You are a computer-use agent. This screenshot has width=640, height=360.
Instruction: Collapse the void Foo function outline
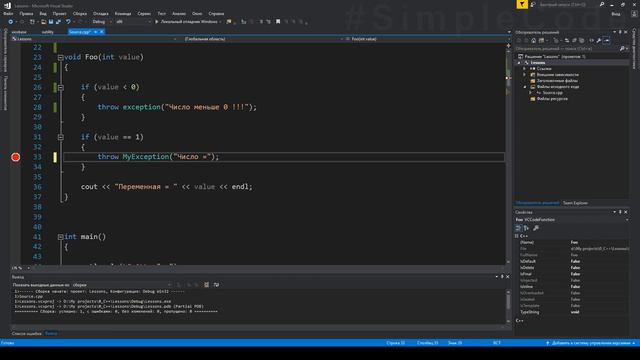pos(60,58)
